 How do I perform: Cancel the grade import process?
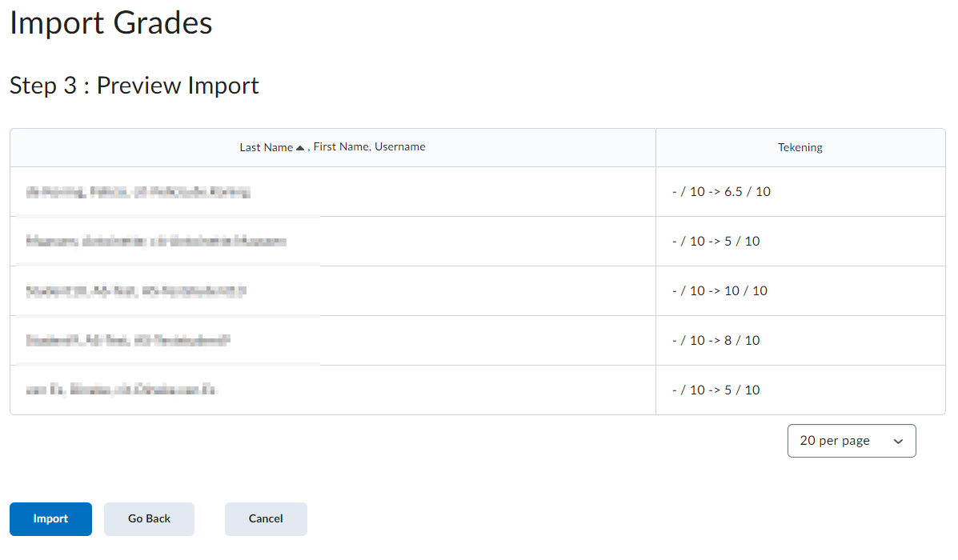click(x=265, y=518)
